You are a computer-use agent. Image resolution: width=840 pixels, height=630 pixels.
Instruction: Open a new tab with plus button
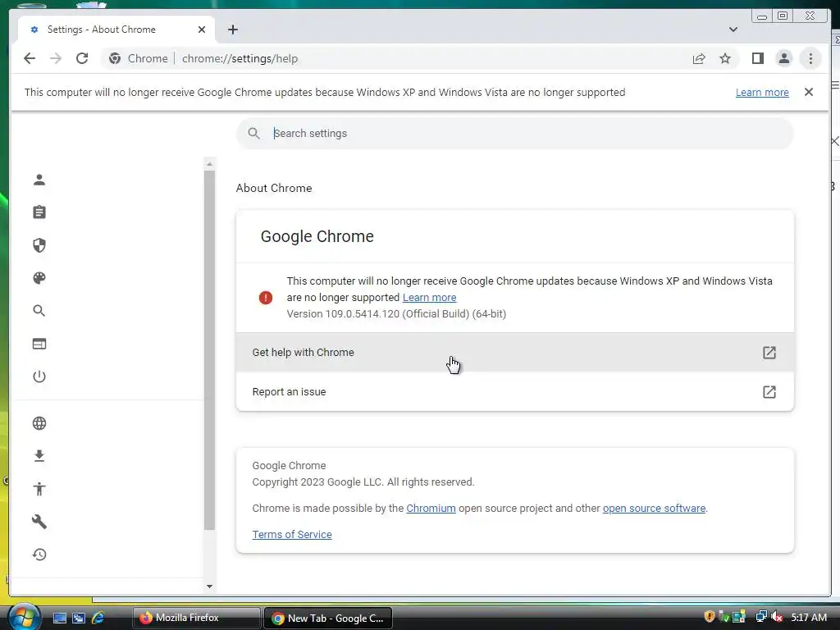232,30
